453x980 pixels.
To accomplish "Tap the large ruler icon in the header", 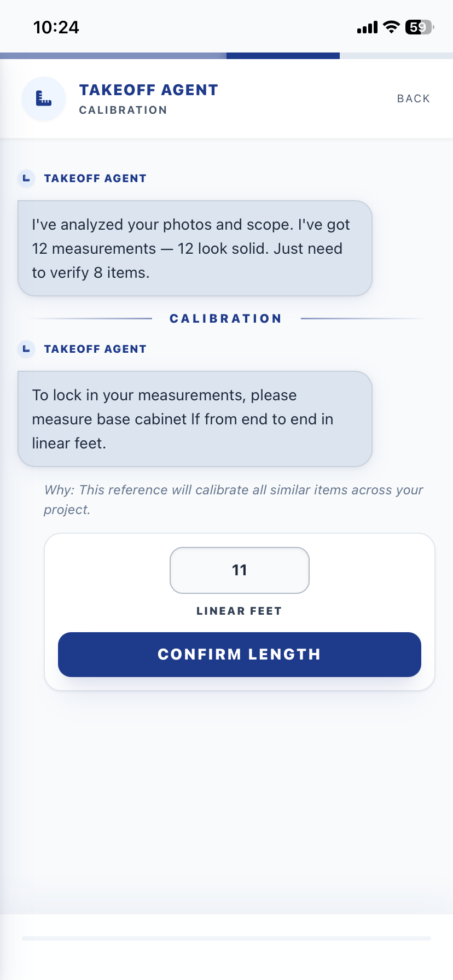I will click(44, 99).
